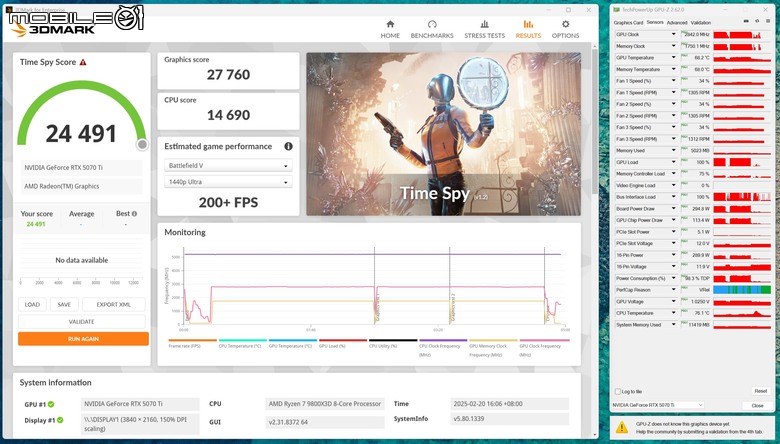
Task: Click the PerfCap Reason color graph
Action: coord(742,290)
